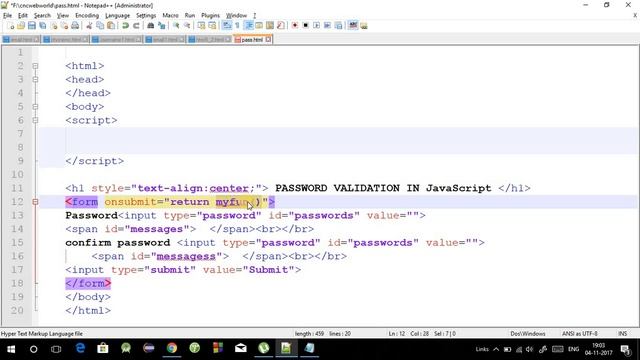Open the User Defined Language icon

(259, 26)
